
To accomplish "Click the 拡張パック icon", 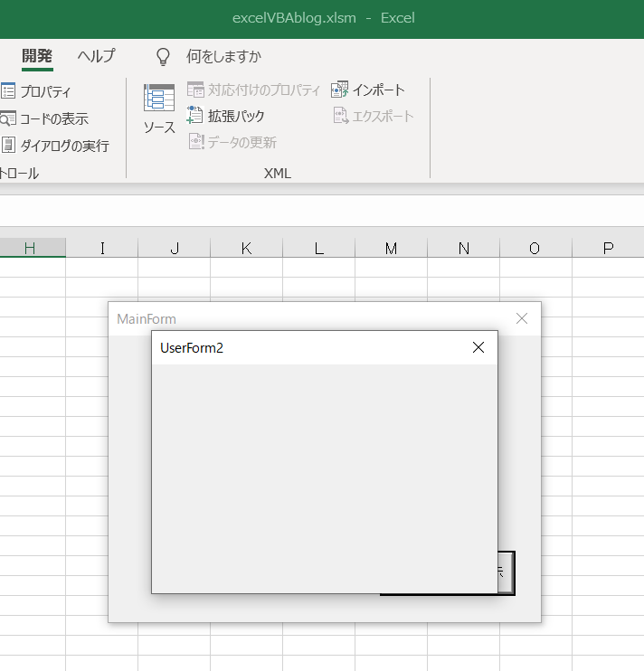I will [194, 116].
